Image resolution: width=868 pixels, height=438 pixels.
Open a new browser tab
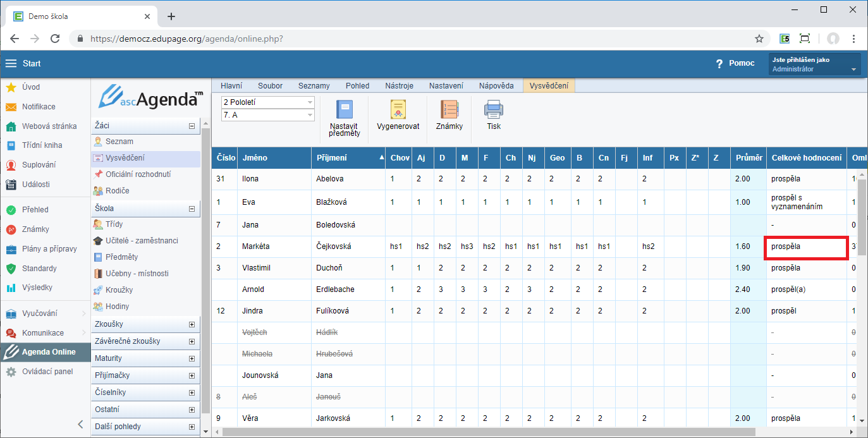171,16
